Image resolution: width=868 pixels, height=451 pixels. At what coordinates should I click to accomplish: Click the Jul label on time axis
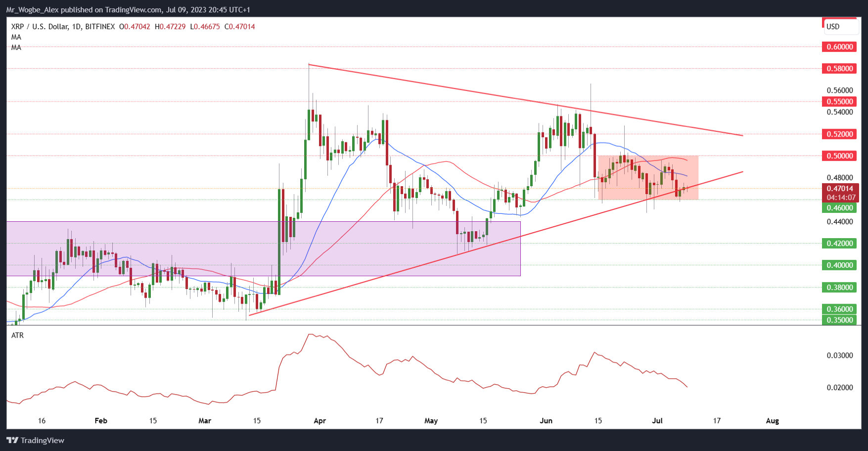click(657, 421)
